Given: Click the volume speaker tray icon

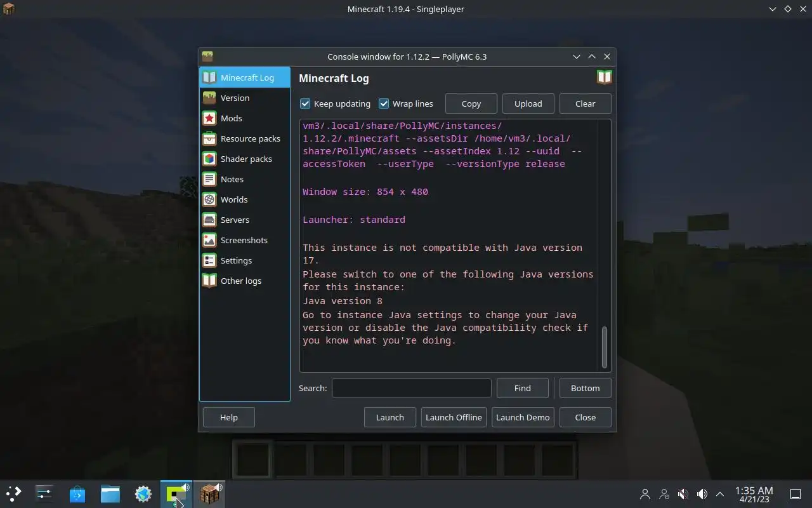Looking at the screenshot, I should point(702,493).
